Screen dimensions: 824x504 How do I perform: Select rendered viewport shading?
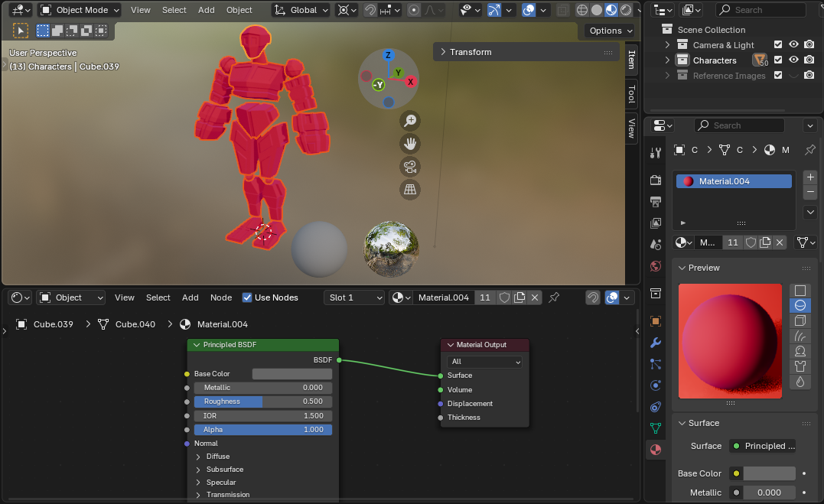(x=626, y=10)
